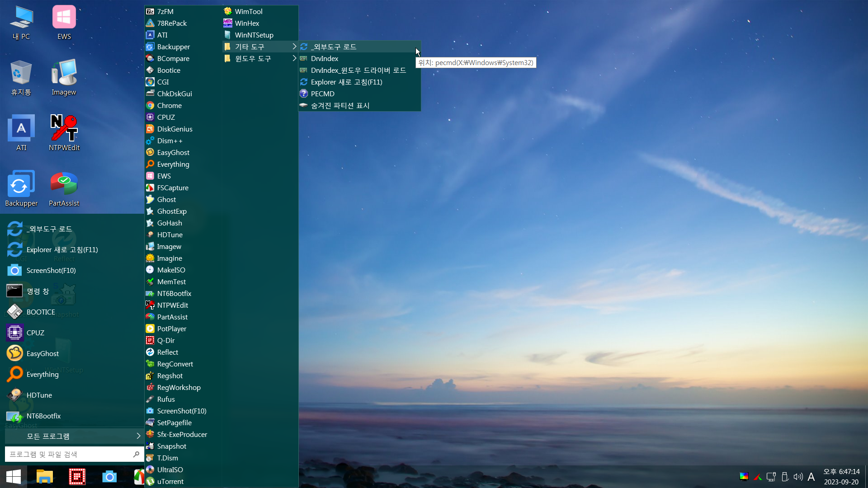Open the 내 PC desktop icon
The image size is (868, 488).
[x=21, y=23]
